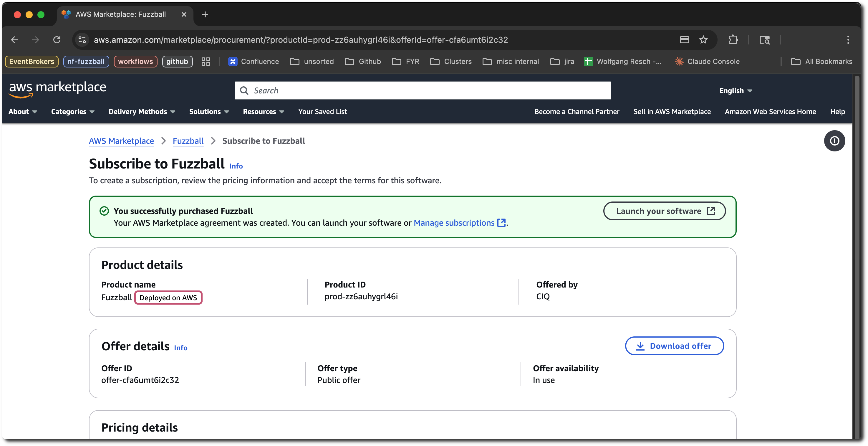Select the offer ID offer-cfa6umt6i2c32

[x=140, y=380]
